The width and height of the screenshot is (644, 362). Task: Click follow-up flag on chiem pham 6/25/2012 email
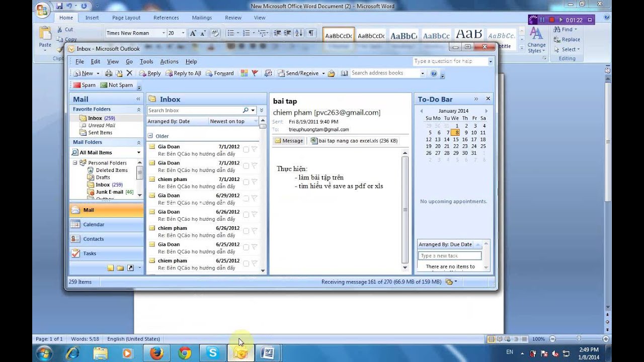coord(254,263)
